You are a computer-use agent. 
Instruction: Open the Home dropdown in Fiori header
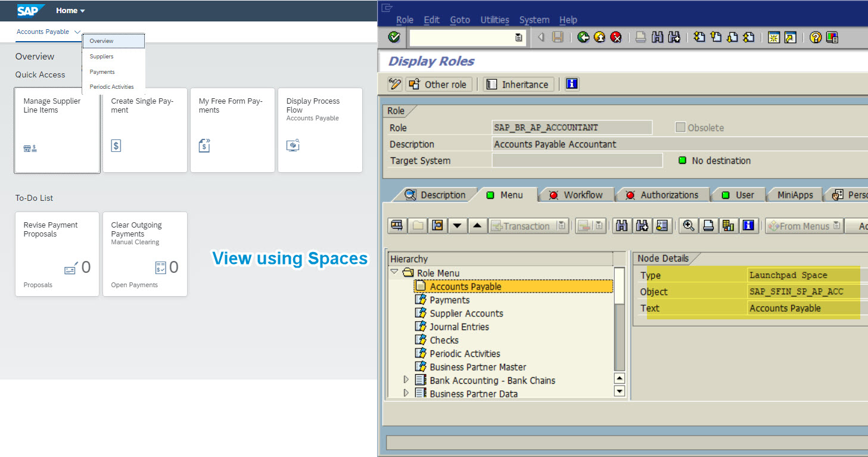pyautogui.click(x=70, y=11)
